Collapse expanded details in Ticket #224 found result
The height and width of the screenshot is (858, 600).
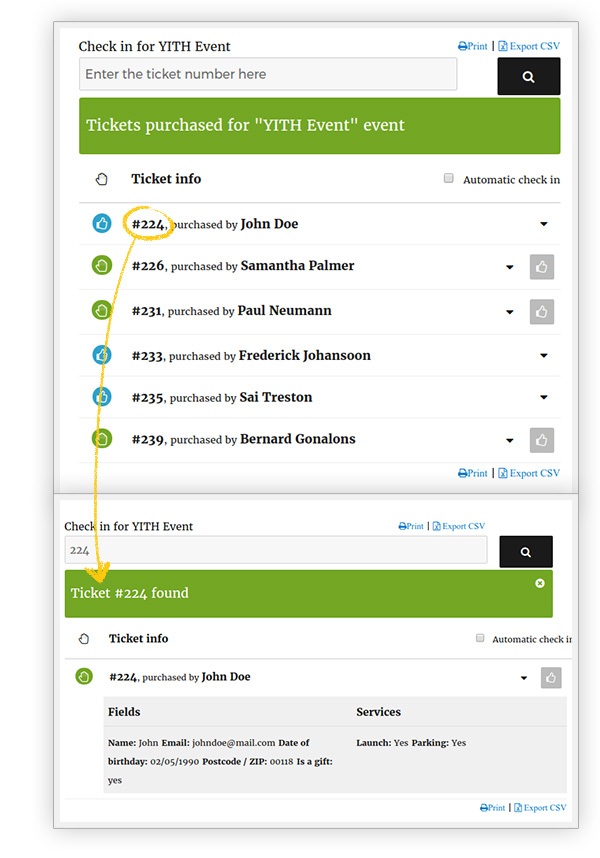523,679
